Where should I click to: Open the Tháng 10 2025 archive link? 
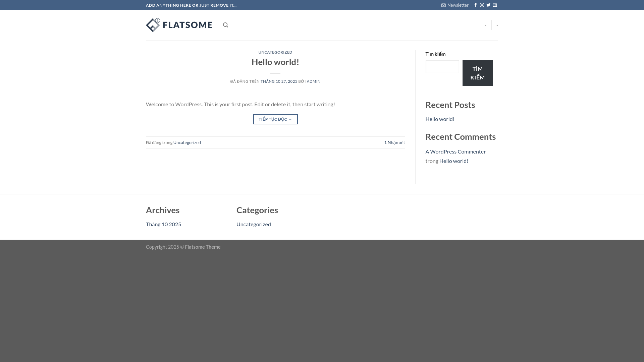[163, 224]
